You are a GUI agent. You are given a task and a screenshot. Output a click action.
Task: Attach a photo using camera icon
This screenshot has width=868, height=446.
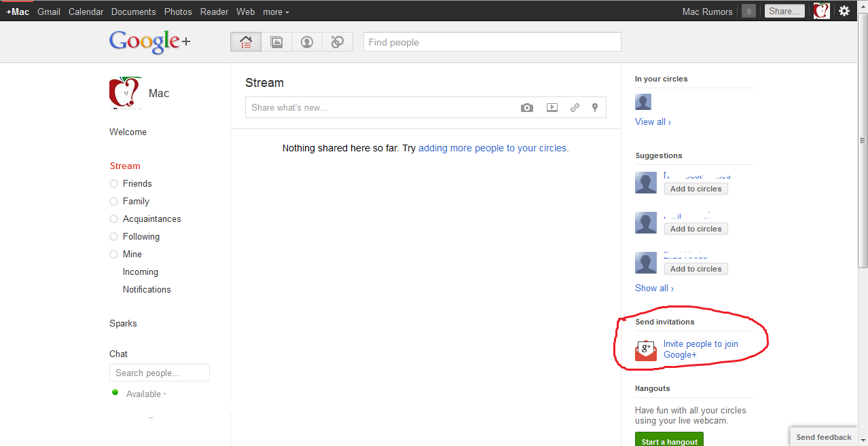(x=527, y=107)
